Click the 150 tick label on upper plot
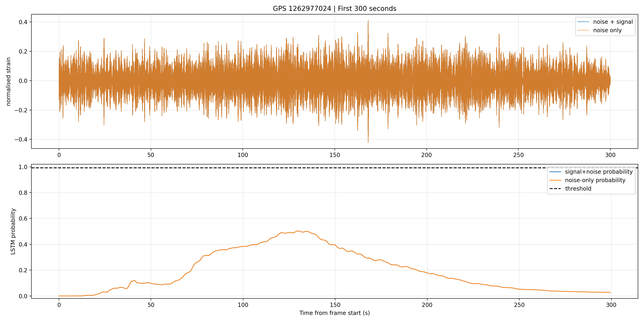This screenshot has height=322, width=644. 334,155
